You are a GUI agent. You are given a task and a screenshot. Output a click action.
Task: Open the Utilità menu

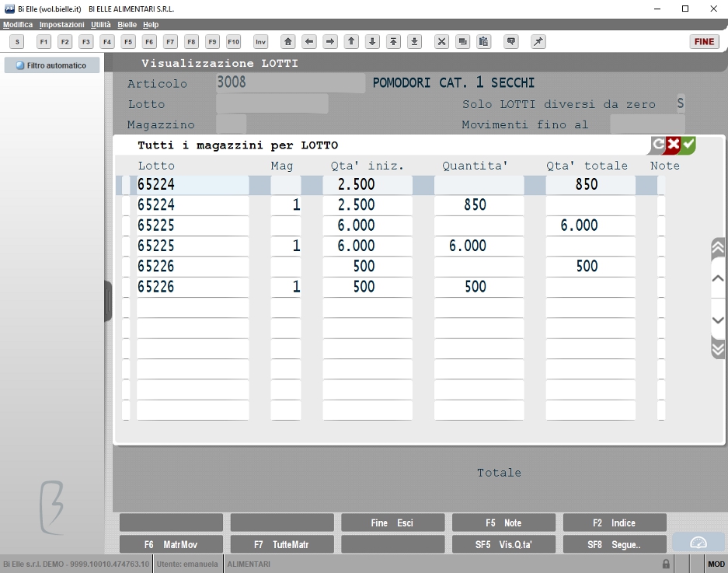coord(101,25)
